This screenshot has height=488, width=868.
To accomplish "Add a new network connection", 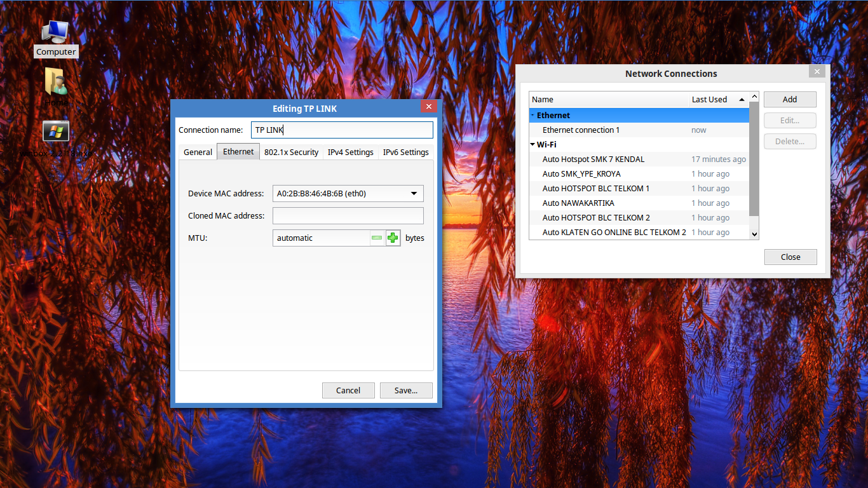I will [x=790, y=99].
